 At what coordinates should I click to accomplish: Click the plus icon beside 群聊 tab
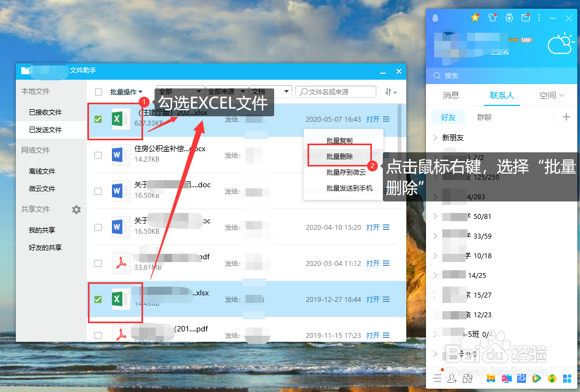[x=566, y=117]
